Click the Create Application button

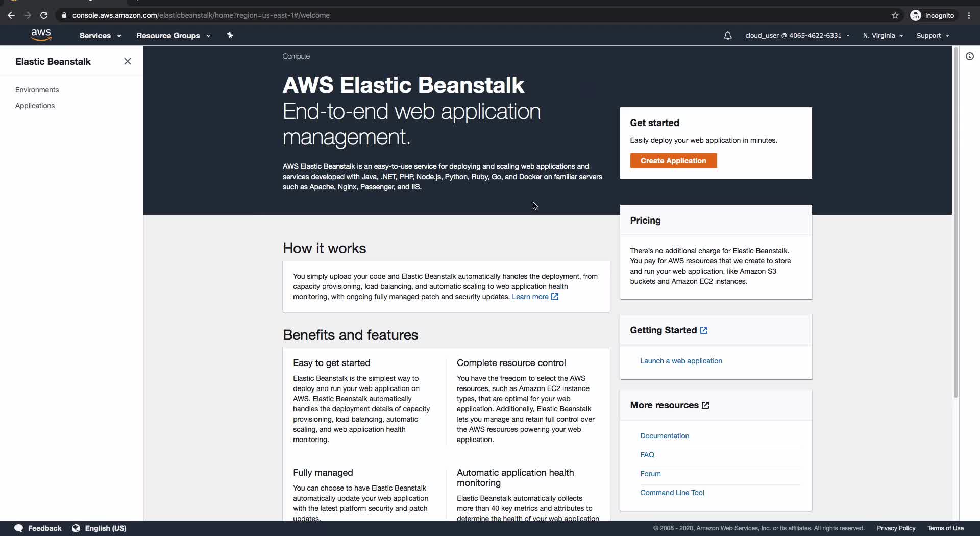coord(673,161)
